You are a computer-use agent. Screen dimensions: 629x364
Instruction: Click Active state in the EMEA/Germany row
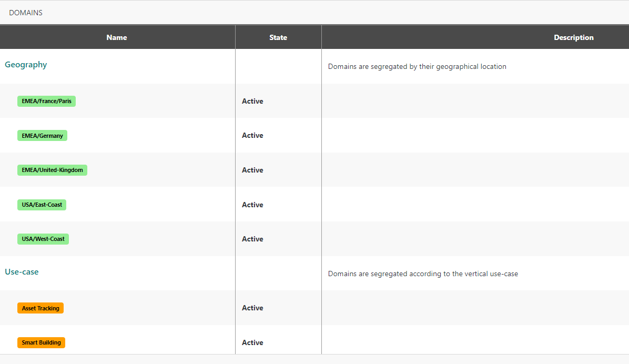pyautogui.click(x=252, y=135)
